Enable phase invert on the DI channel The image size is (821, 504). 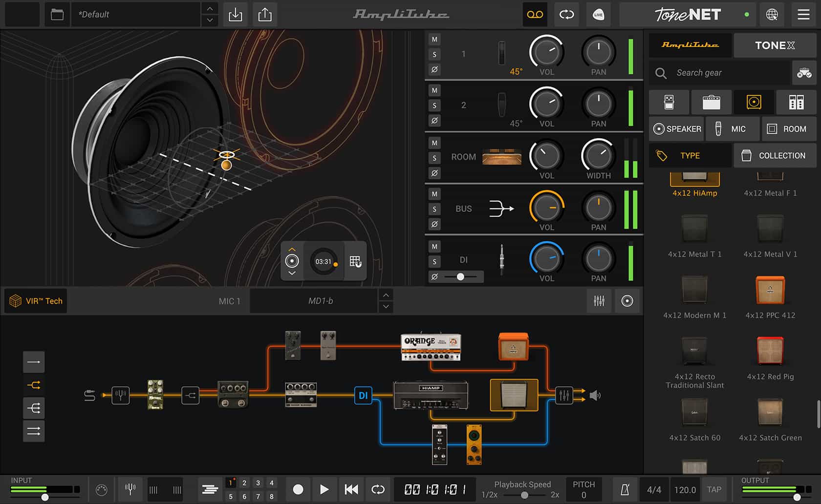click(x=434, y=276)
